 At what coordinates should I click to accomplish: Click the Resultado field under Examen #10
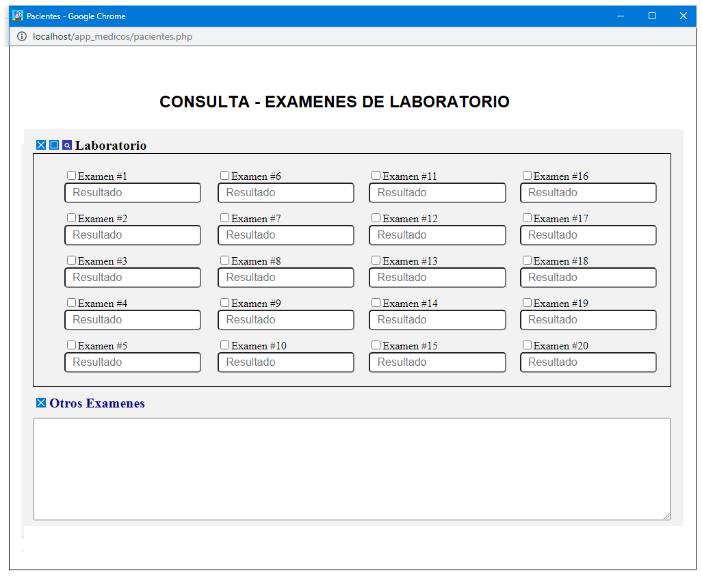(286, 362)
